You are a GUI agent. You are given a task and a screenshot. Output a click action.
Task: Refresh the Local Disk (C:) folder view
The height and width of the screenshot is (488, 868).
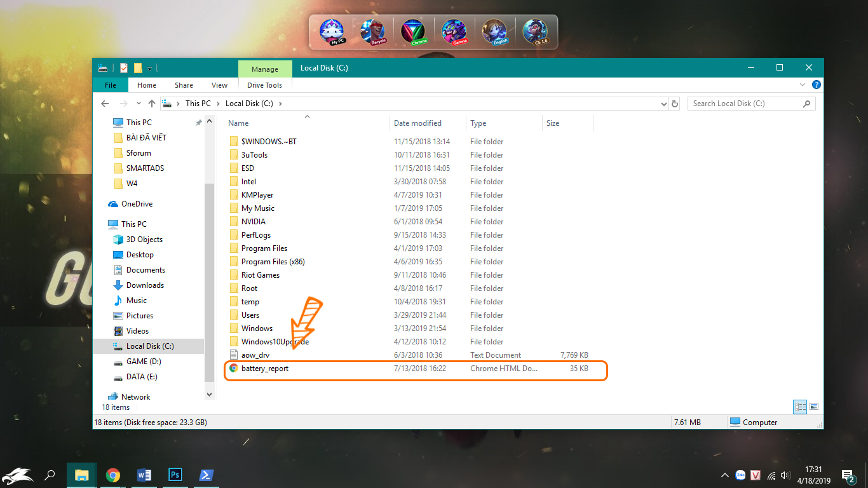675,104
